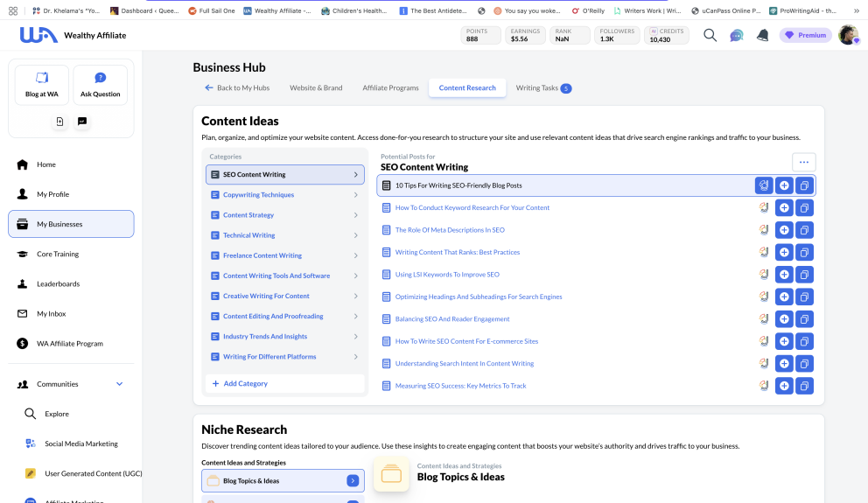Click the Blog Topics & Ideas folder thumbnail
The height and width of the screenshot is (503, 868).
(391, 474)
